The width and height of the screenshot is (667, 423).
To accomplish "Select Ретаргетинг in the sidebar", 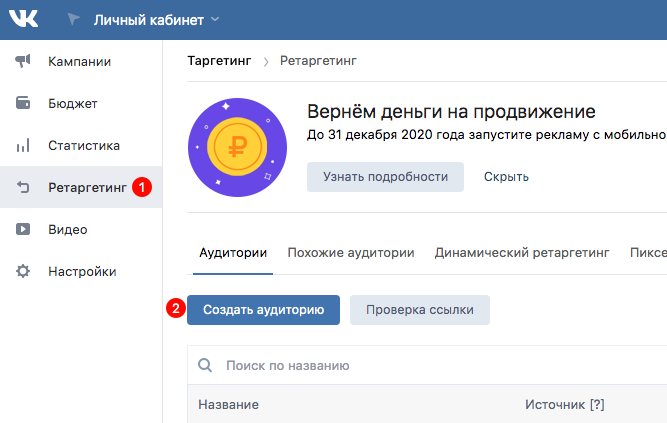I will tap(87, 188).
